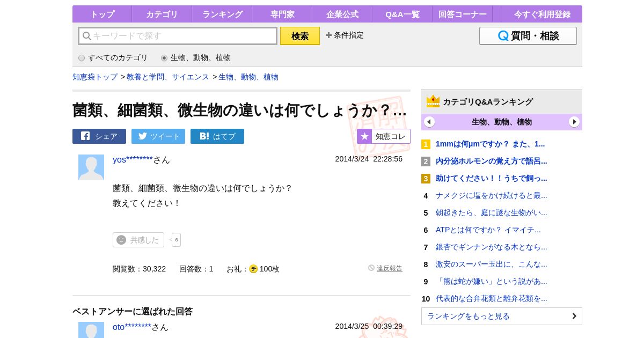Image resolution: width=644 pixels, height=338 pixels.
Task: Click asker yos******** avatar image
Action: [91, 167]
